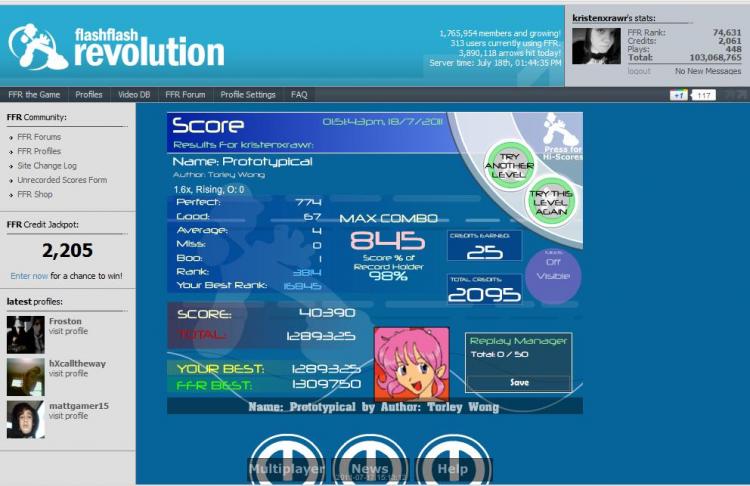750x486 pixels.
Task: Open the No New Messages link
Action: [708, 71]
